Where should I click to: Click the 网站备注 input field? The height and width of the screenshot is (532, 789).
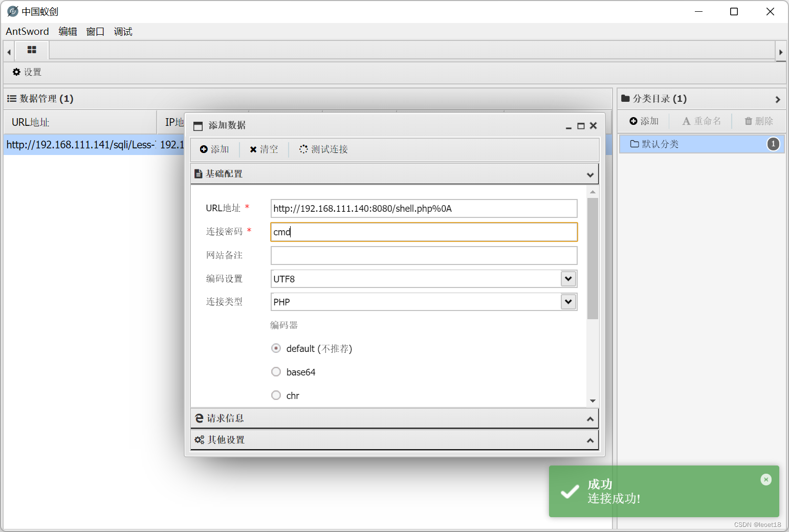click(x=424, y=255)
